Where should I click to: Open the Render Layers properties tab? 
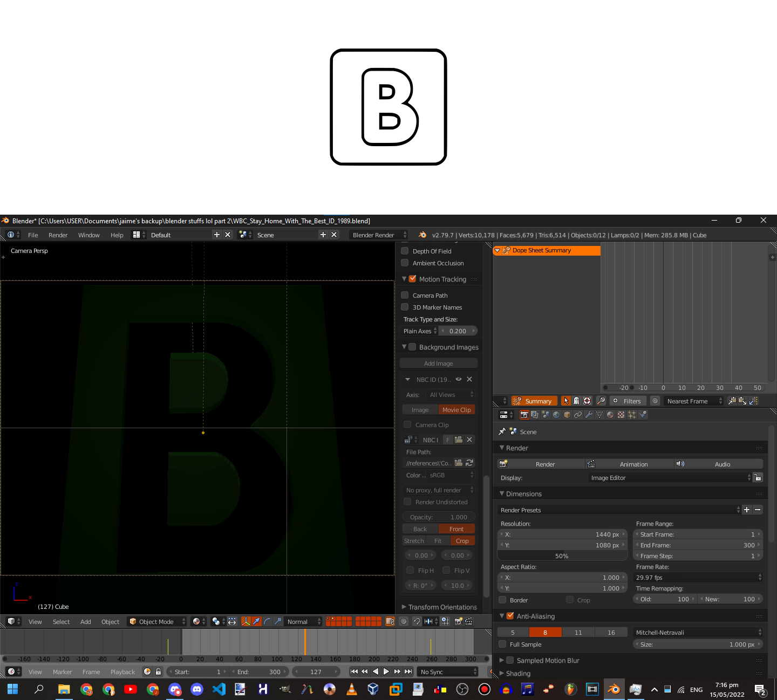pos(535,415)
